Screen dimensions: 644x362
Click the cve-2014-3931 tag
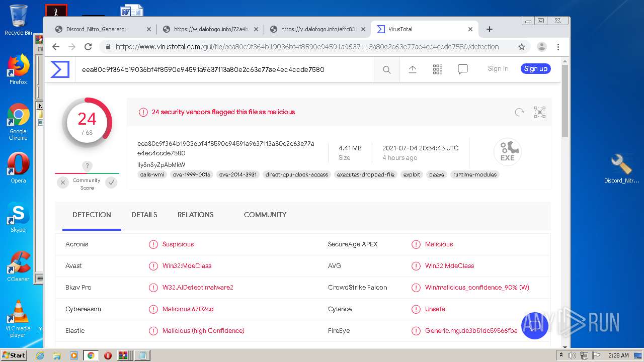coord(238,175)
